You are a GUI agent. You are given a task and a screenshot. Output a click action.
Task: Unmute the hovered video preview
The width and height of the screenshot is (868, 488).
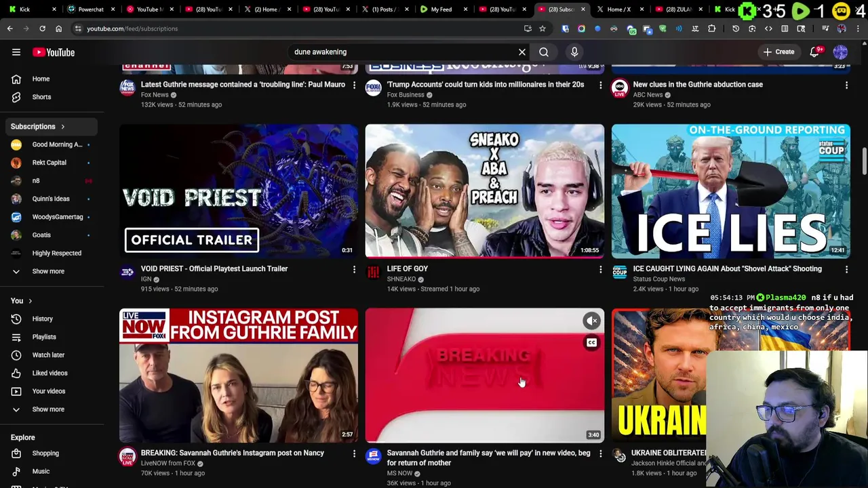click(x=592, y=321)
